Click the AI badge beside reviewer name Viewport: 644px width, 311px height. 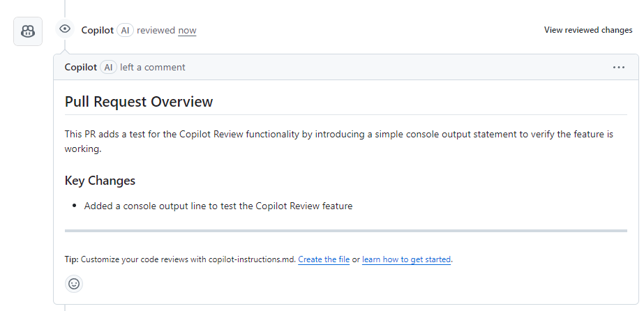pos(125,31)
